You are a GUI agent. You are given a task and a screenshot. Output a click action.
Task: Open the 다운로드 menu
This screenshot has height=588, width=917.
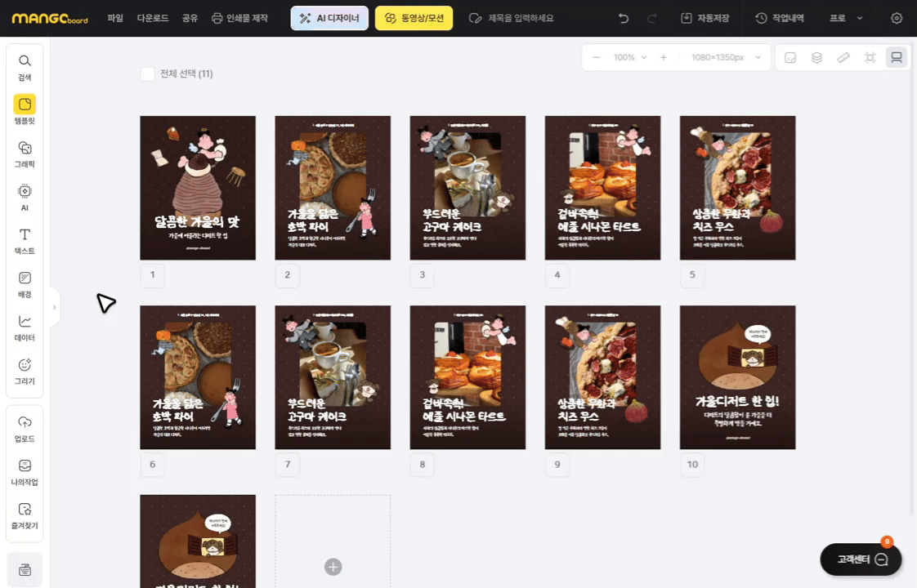(153, 18)
